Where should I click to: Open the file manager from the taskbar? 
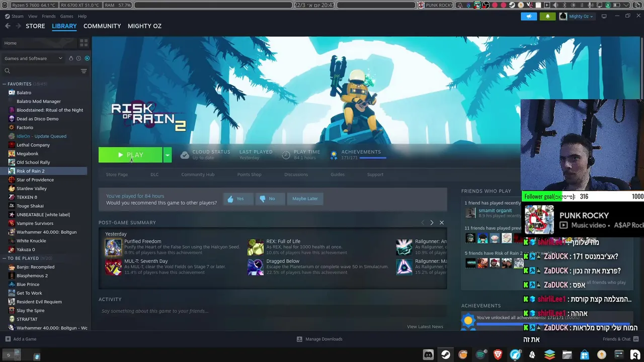(x=567, y=355)
